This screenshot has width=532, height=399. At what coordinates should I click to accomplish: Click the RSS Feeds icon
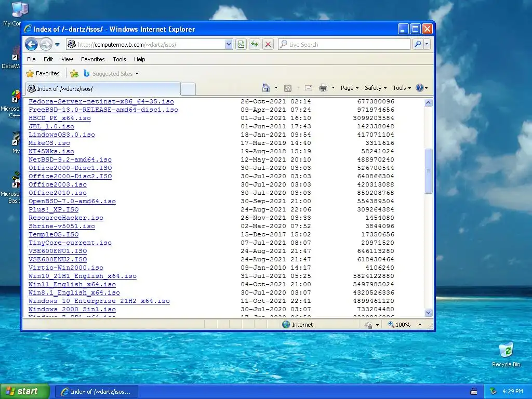288,88
